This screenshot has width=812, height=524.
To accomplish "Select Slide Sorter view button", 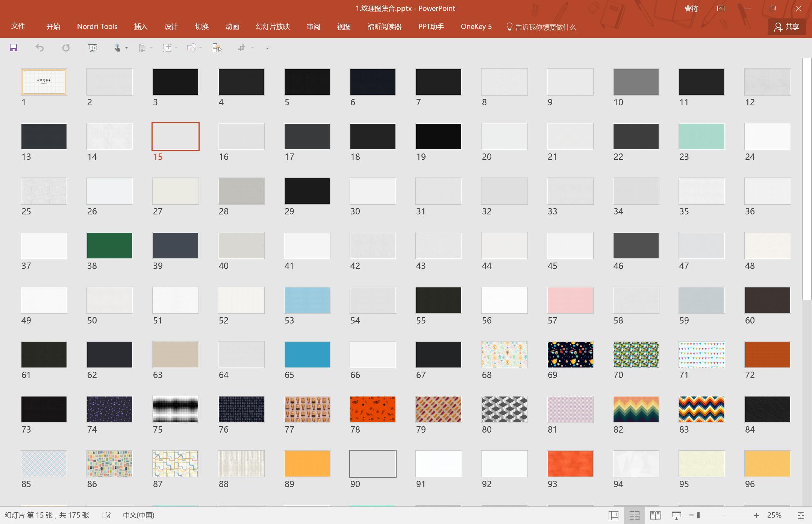I will click(x=635, y=515).
